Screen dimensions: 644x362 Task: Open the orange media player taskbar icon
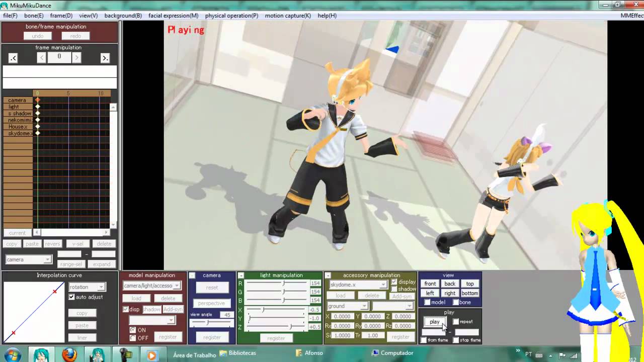(x=151, y=354)
